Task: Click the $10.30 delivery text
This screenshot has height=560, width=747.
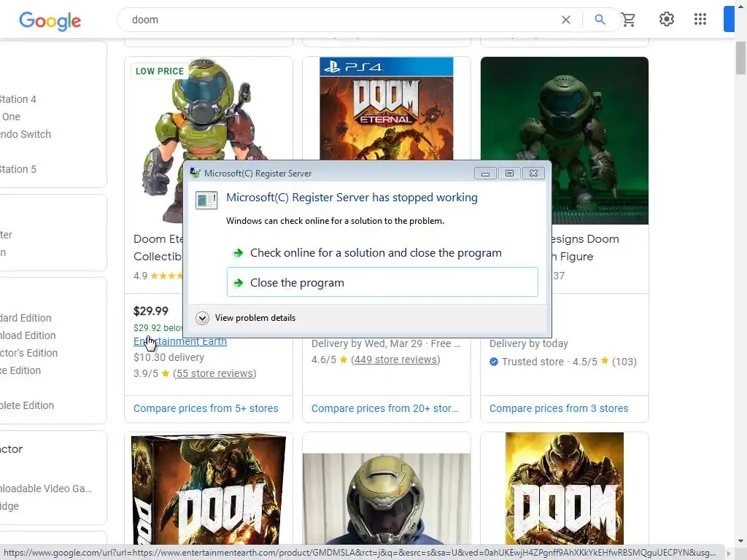Action: 169,357
